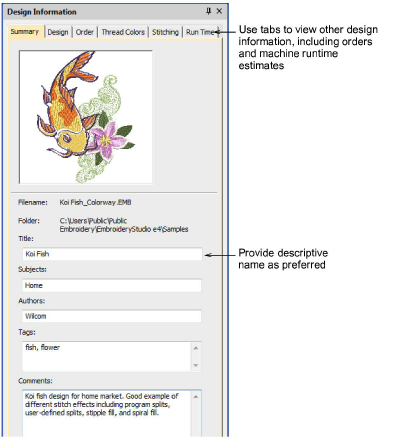Click the Authors field containing Wilcom
Image resolution: width=397 pixels, height=445 pixels.
pos(112,316)
